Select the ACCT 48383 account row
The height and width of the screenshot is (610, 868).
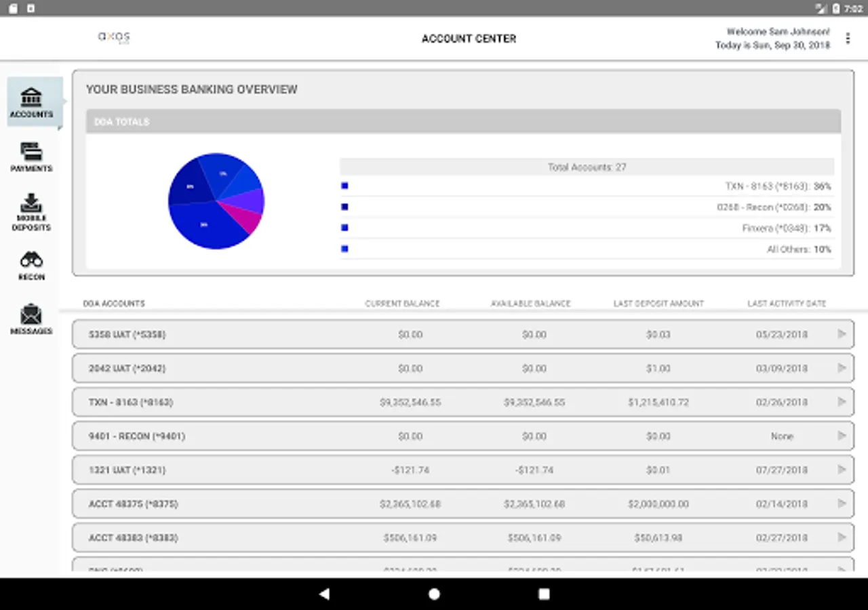pyautogui.click(x=463, y=537)
